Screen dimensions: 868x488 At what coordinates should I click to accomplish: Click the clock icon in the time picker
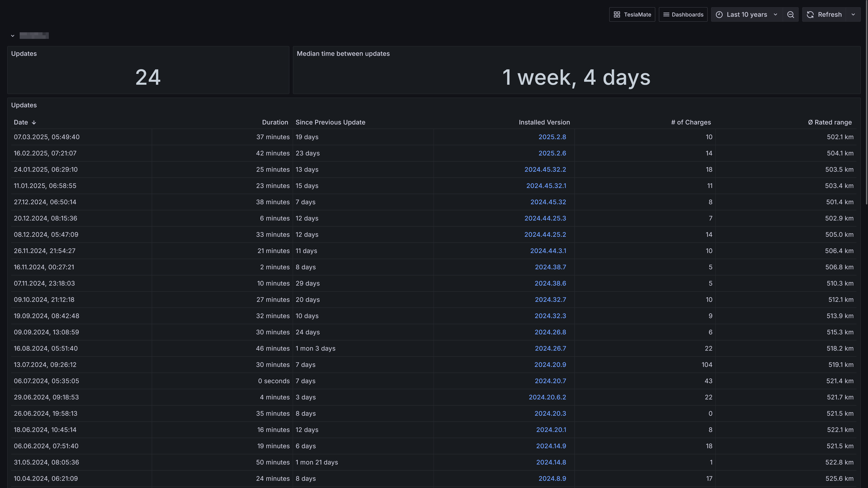(x=719, y=14)
